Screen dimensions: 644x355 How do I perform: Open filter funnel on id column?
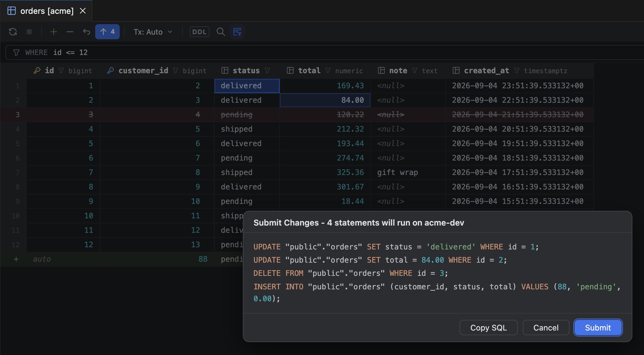(62, 71)
